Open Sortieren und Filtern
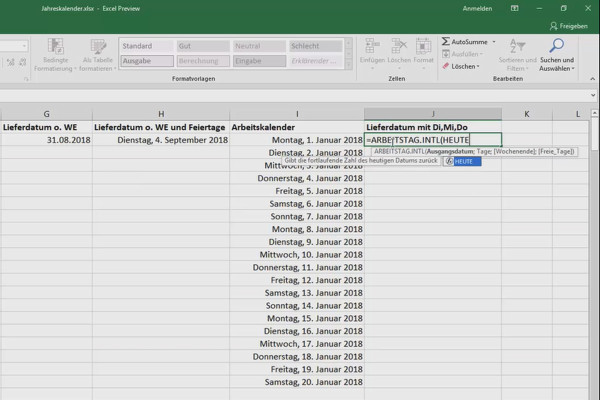The height and width of the screenshot is (400, 600). pos(517,55)
